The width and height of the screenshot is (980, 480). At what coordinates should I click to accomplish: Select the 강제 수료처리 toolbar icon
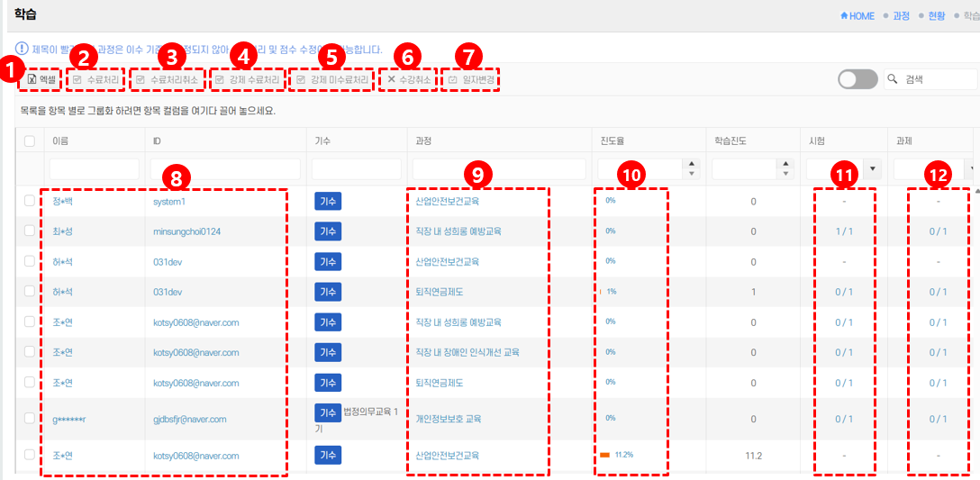pyautogui.click(x=221, y=80)
